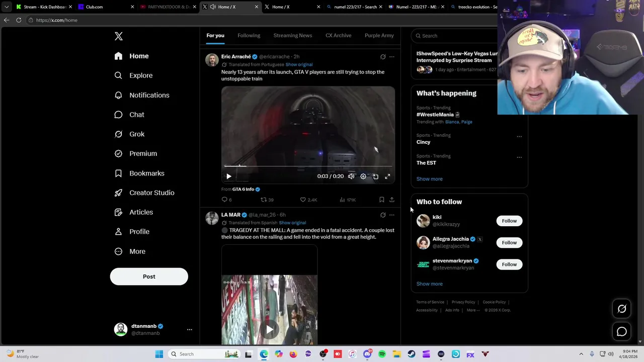Open options for Cincy trend
Image resolution: width=644 pixels, height=362 pixels.
(519, 136)
